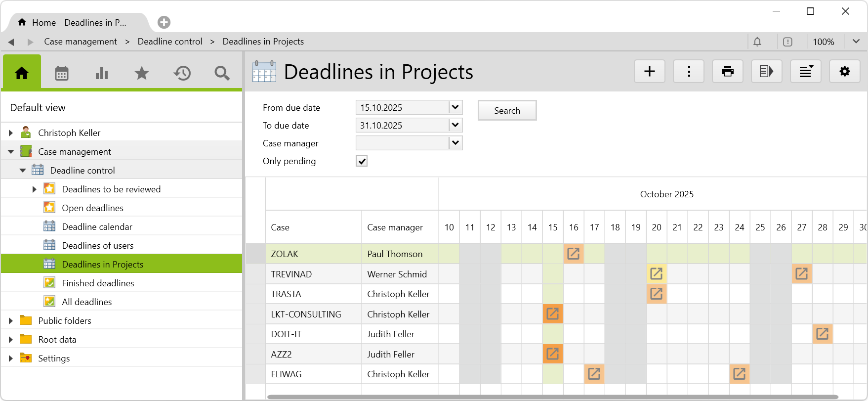Click the notification bell icon
The image size is (868, 401).
click(757, 42)
